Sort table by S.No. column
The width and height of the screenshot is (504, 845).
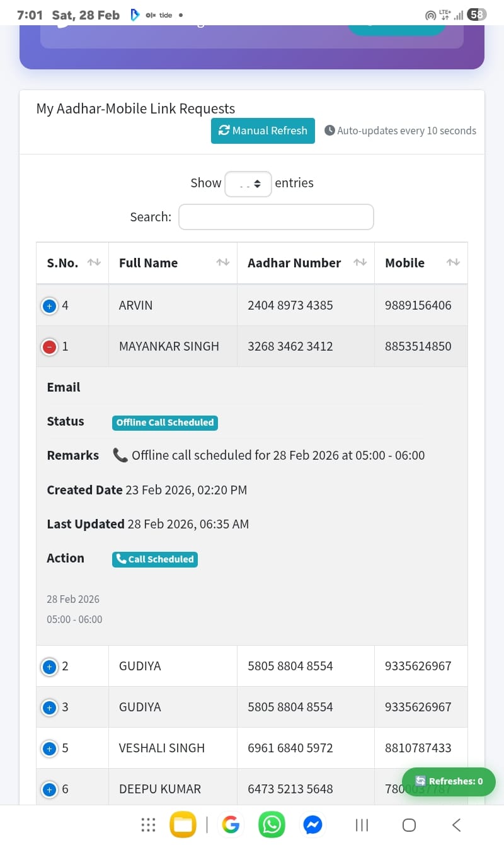click(x=72, y=263)
